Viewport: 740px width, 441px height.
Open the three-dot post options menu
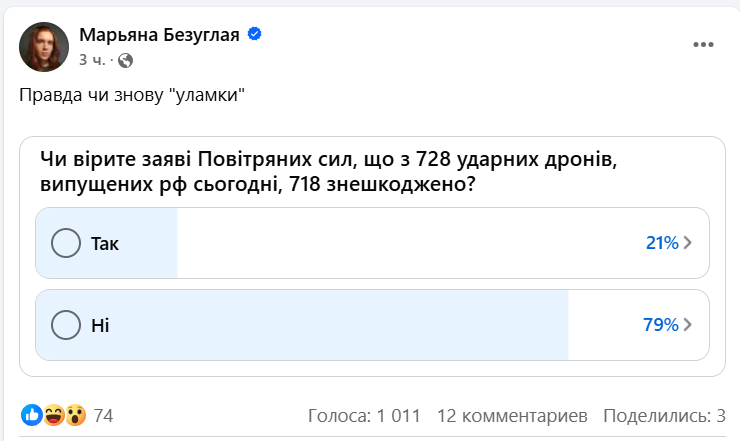[x=703, y=45]
